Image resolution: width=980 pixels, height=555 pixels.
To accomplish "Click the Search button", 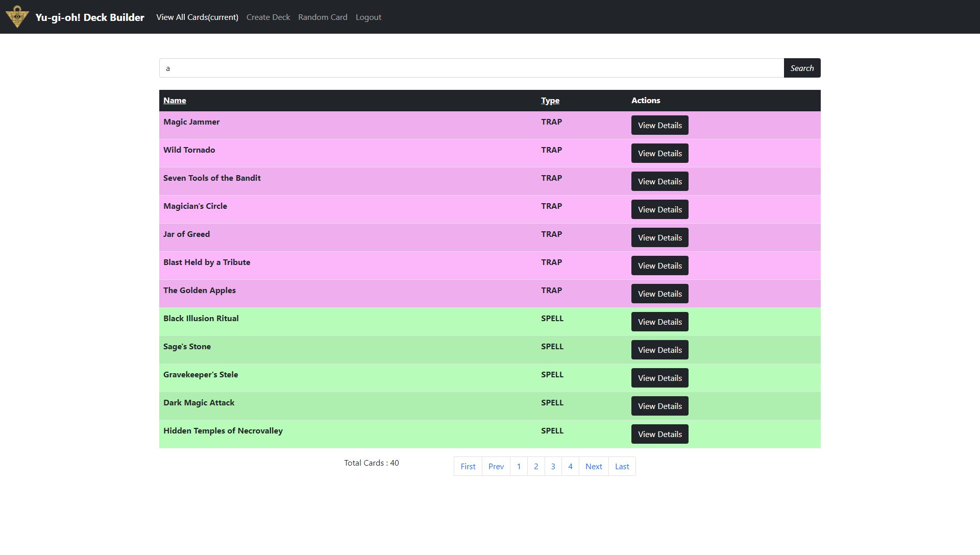I will coord(801,68).
